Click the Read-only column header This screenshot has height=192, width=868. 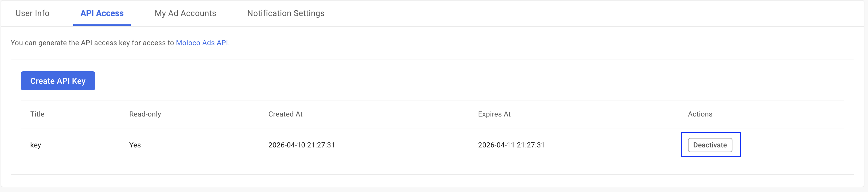[145, 114]
